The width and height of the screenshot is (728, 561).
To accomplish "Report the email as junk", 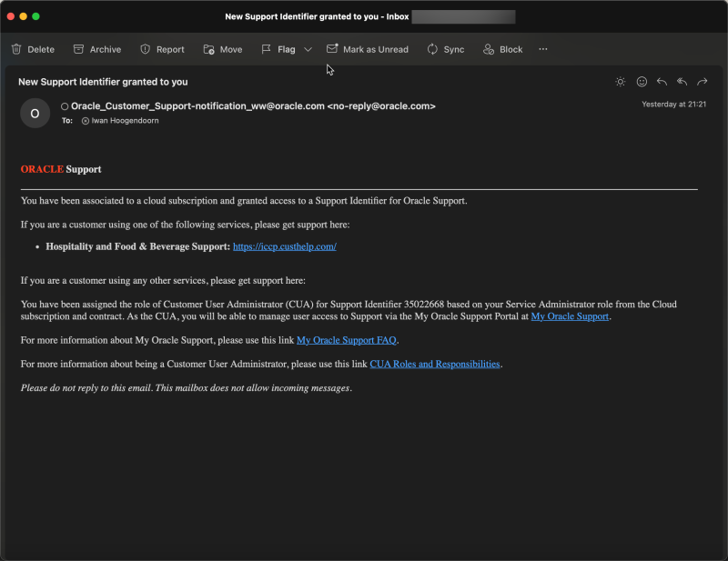I will [162, 49].
